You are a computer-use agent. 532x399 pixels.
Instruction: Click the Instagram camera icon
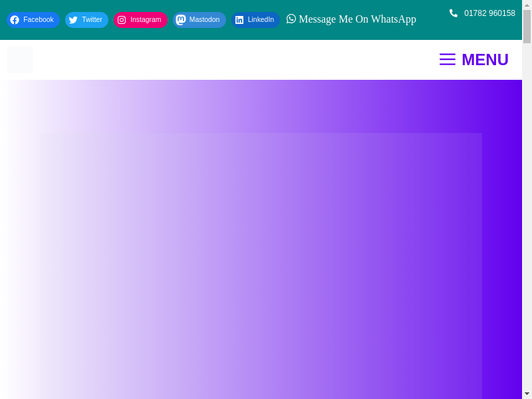(x=122, y=20)
